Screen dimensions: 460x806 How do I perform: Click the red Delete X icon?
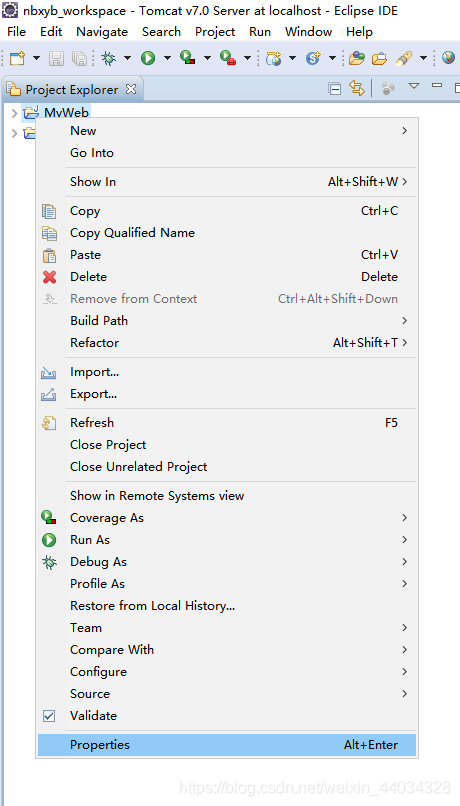coord(49,277)
